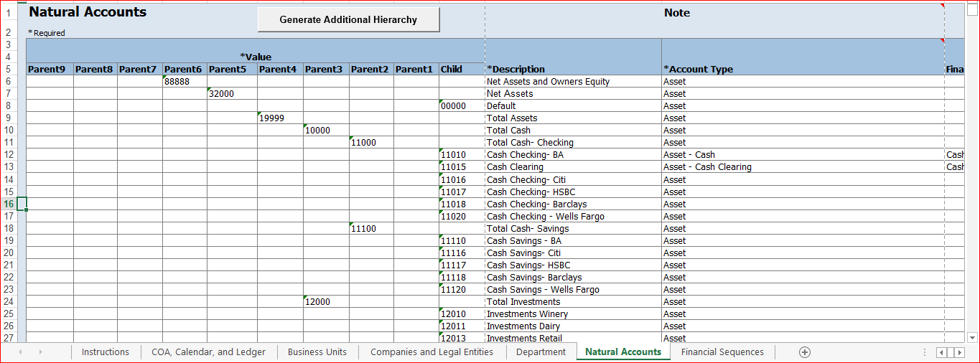Open the Financial Sequences sheet tab
Viewport: 980px width, 363px height.
point(722,352)
